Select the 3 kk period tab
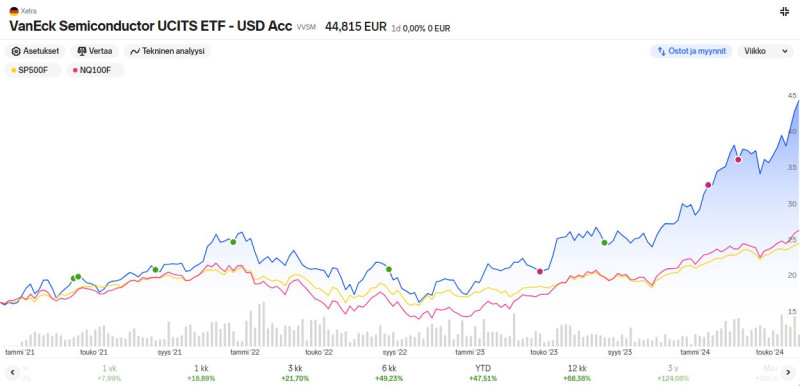This screenshot has width=800, height=386. click(295, 373)
